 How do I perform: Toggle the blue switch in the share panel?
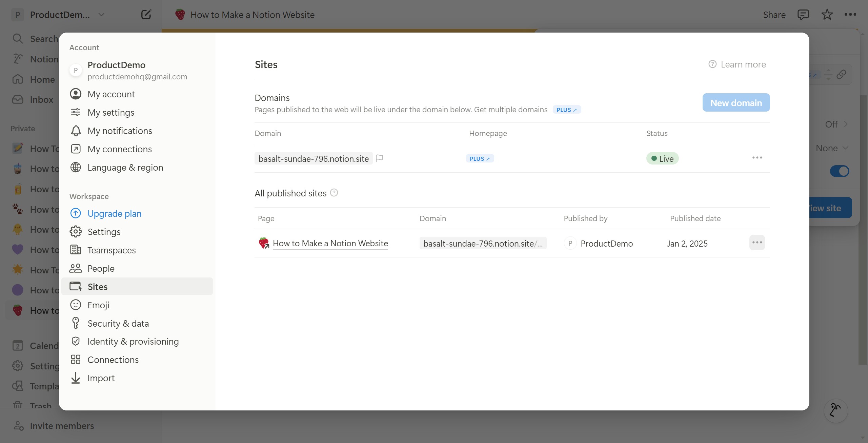[839, 171]
